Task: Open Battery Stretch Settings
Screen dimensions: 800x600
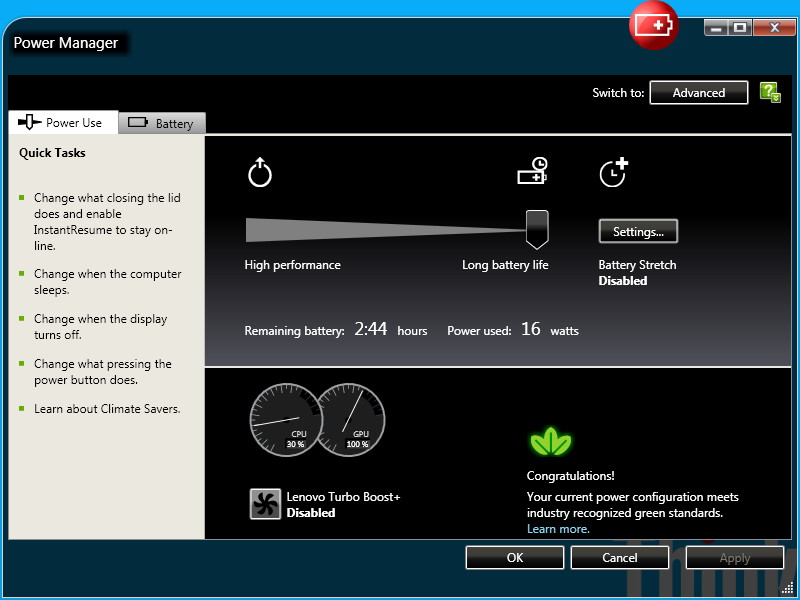Action: [638, 231]
